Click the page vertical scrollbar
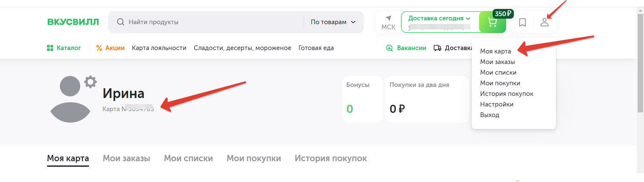 pos(640,64)
